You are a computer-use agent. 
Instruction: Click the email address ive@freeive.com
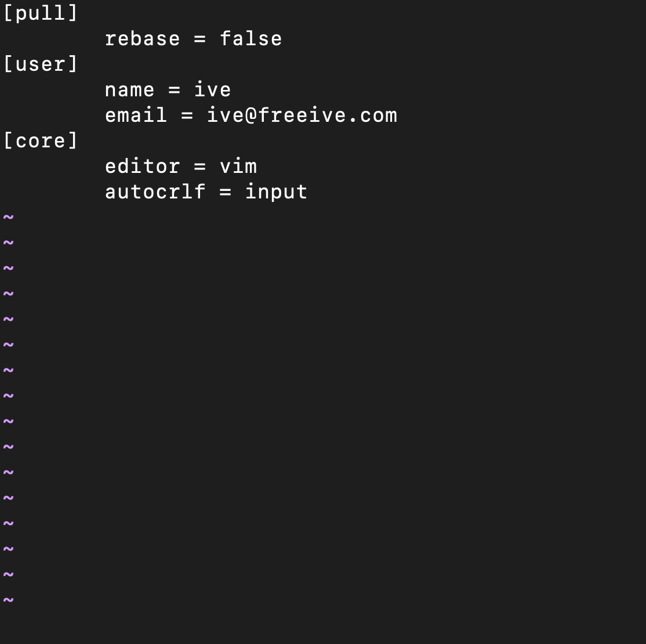click(x=302, y=115)
